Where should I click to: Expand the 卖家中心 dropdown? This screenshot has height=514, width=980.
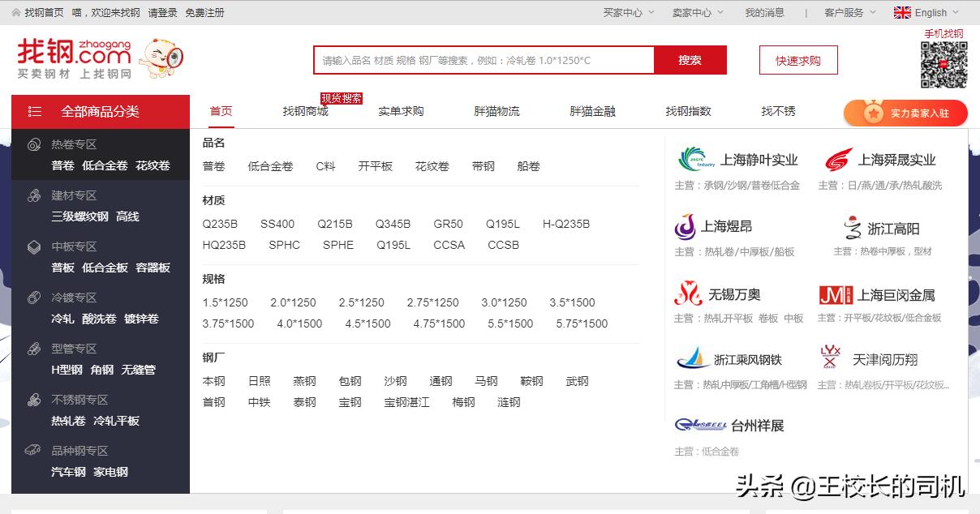(696, 12)
